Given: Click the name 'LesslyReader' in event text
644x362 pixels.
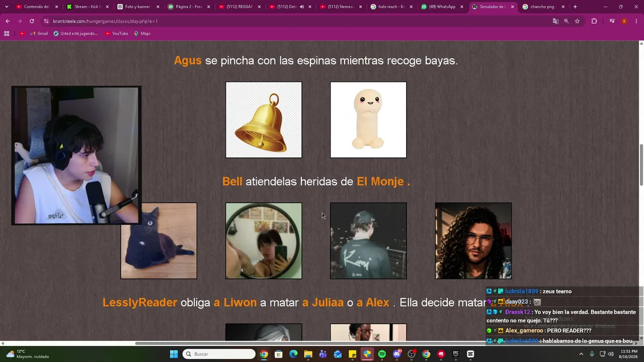Looking at the screenshot, I should pos(140,303).
